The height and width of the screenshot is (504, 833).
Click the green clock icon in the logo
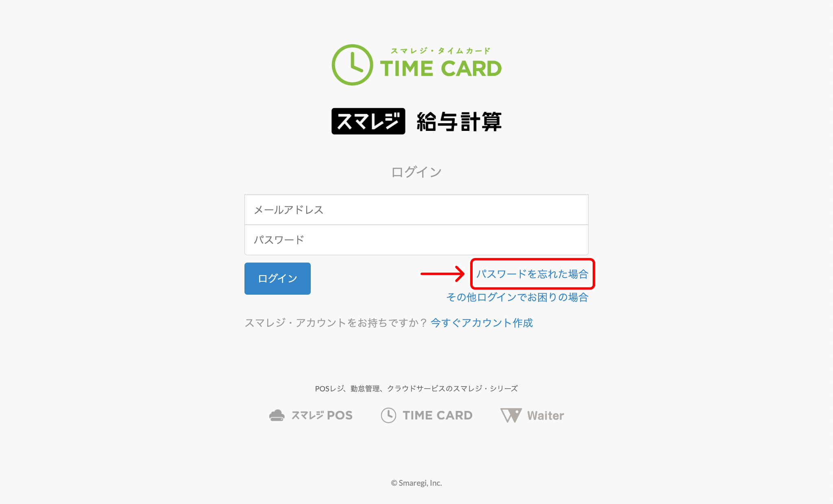click(x=352, y=65)
